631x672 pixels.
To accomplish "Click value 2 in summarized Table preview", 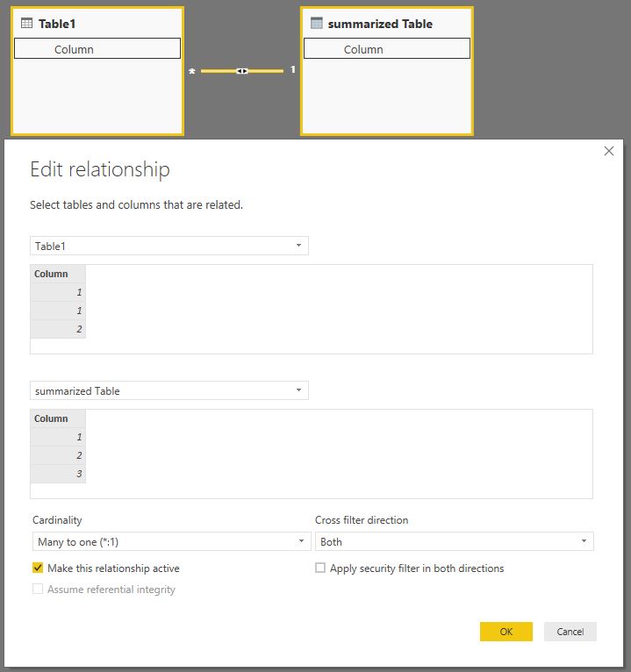I will pyautogui.click(x=58, y=455).
